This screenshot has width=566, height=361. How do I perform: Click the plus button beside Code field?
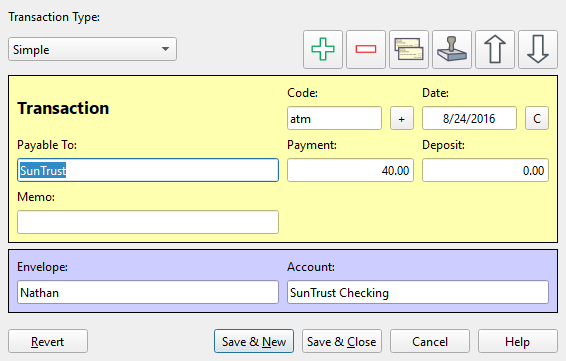(401, 118)
